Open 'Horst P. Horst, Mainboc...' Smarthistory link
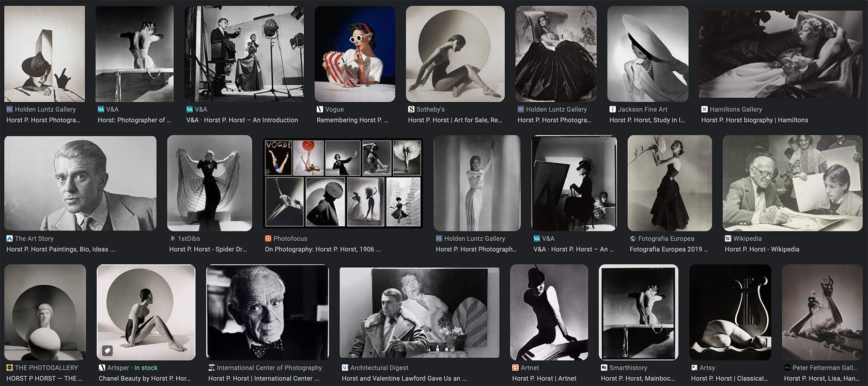This screenshot has width=868, height=386. (x=638, y=378)
